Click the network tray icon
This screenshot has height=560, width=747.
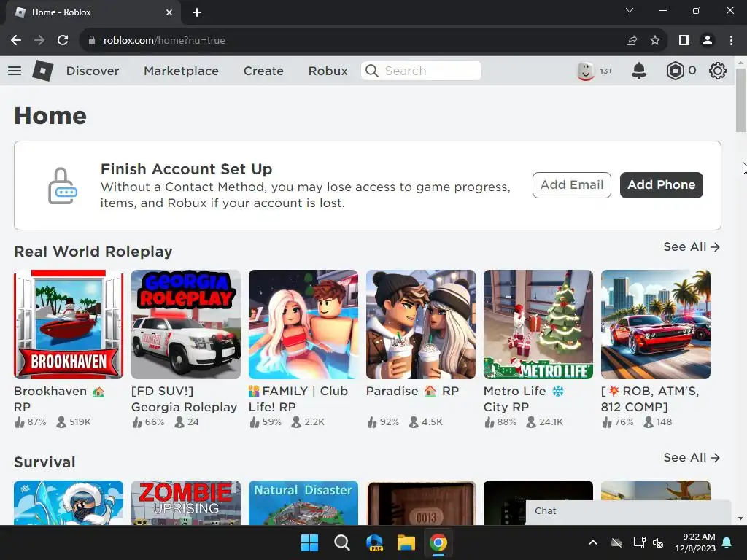click(639, 542)
